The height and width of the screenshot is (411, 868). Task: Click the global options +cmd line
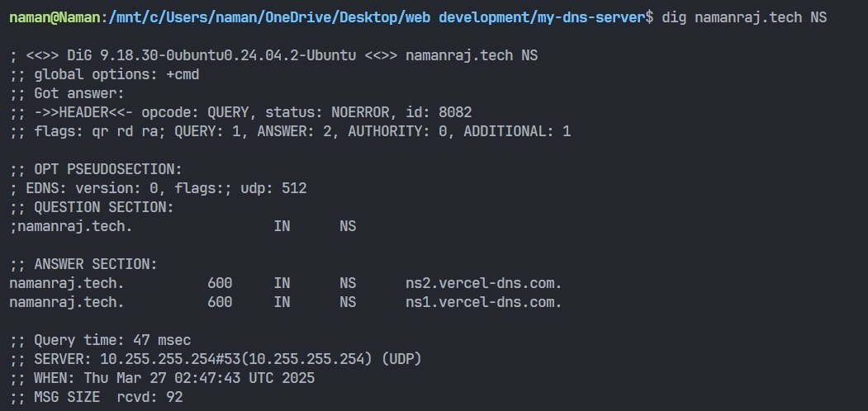coord(104,74)
